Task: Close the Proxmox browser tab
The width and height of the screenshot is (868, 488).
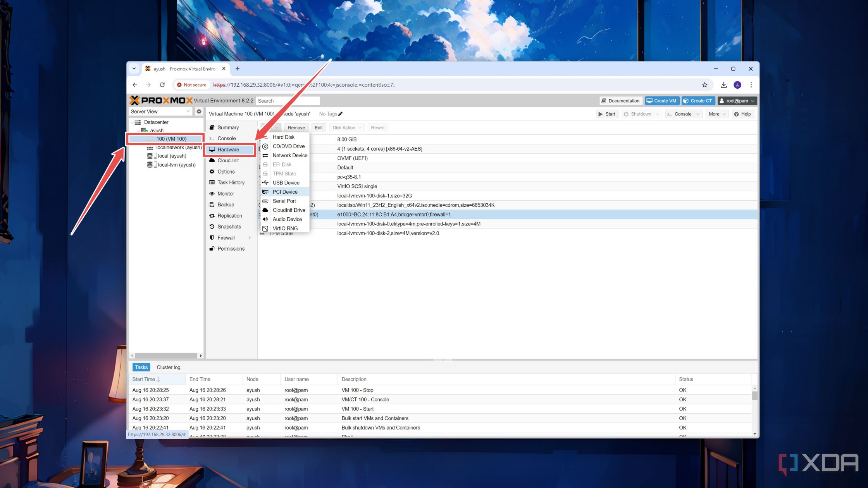Action: pyautogui.click(x=224, y=69)
